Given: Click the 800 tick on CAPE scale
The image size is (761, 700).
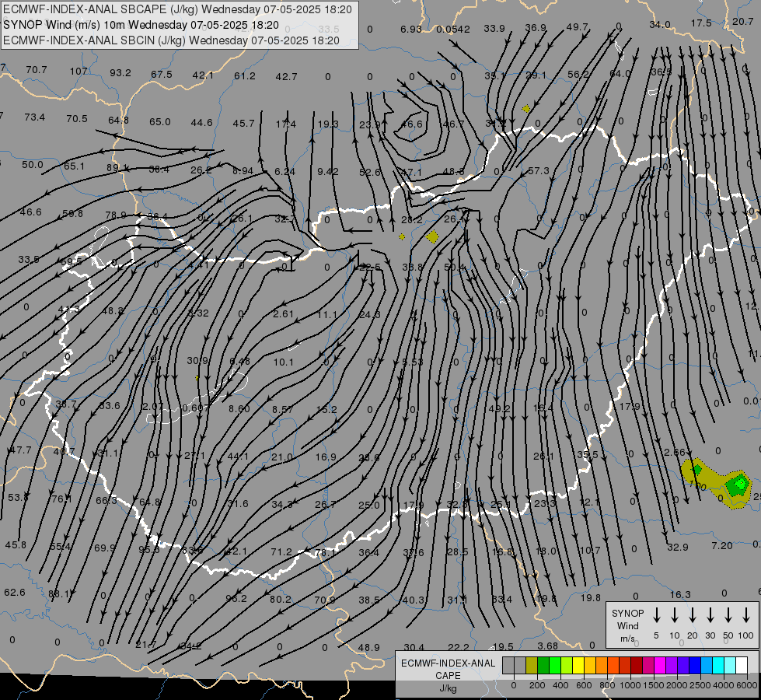Looking at the screenshot, I should click(607, 685).
